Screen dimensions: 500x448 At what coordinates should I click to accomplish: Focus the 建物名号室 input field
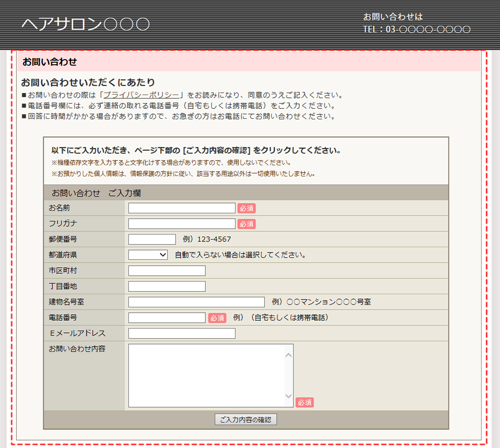point(196,302)
